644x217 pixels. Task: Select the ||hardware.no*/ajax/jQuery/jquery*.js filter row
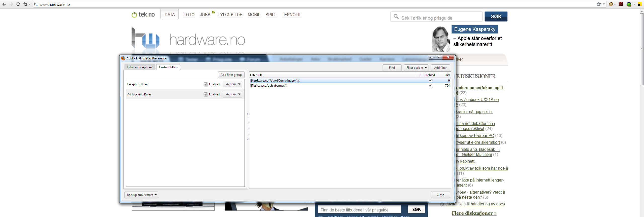(x=350, y=81)
